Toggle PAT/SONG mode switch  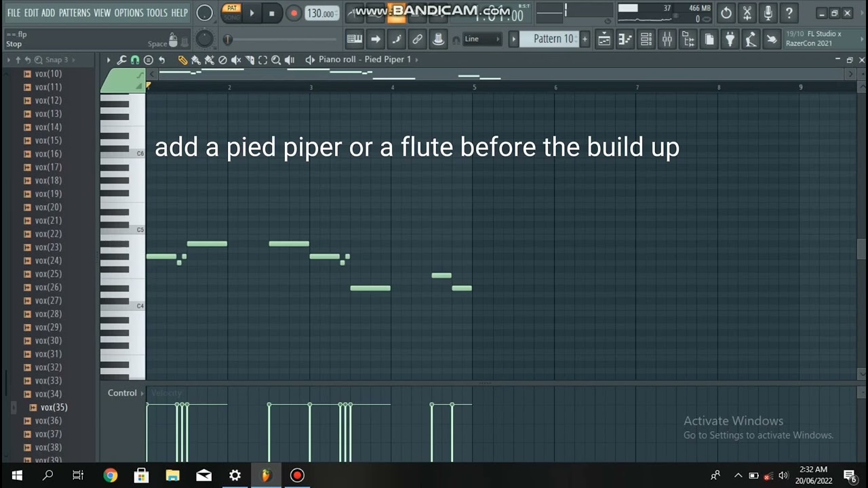[233, 12]
